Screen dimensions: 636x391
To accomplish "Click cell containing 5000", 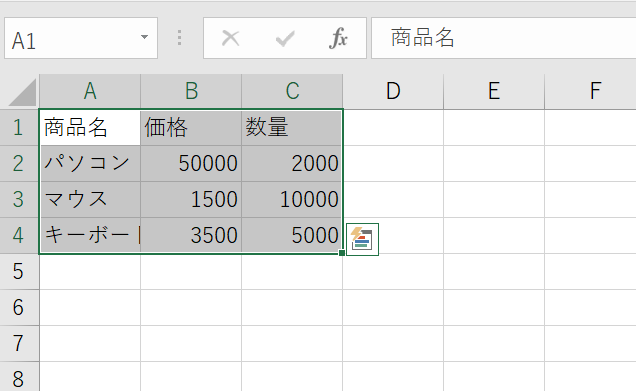I will pyautogui.click(x=292, y=236).
